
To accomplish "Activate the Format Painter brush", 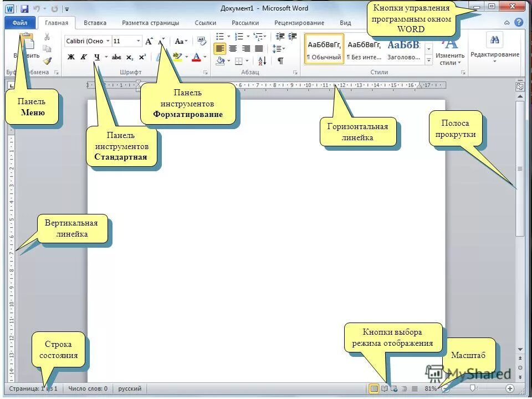I will 47,61.
